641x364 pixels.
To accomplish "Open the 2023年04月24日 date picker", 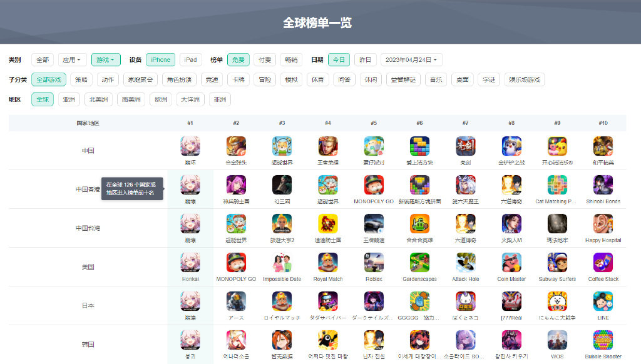I will tap(411, 60).
